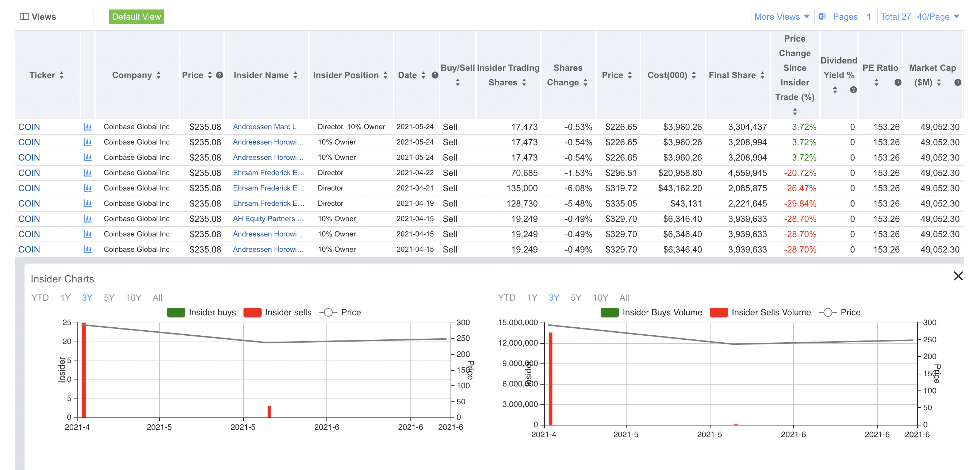
Task: Sort table by Buy/Sell column
Action: point(458,82)
